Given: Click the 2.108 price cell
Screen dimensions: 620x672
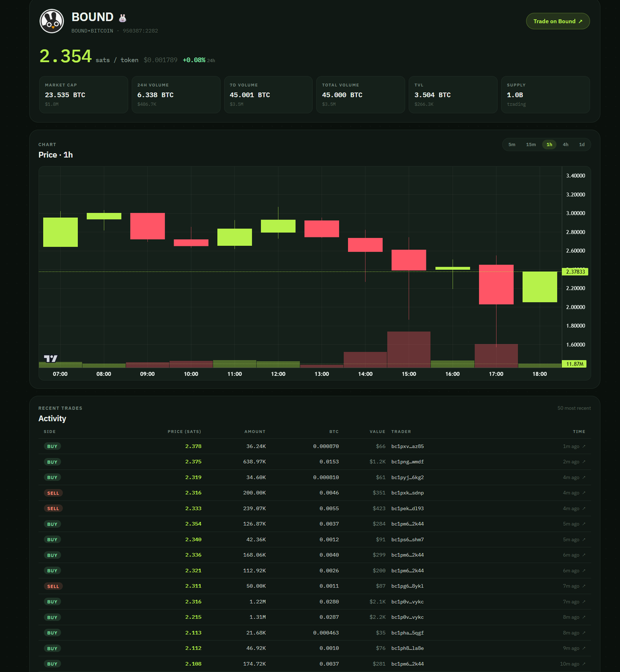Looking at the screenshot, I should pos(193,664).
